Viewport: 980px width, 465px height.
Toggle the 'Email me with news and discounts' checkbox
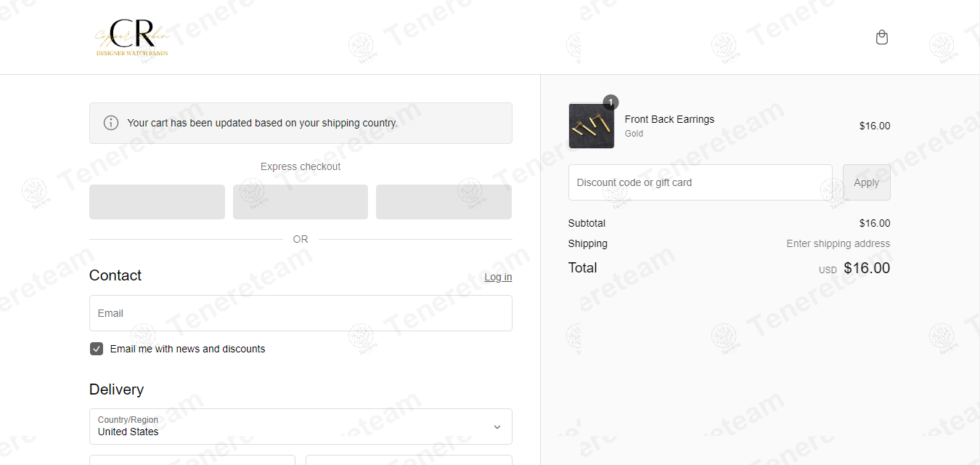pos(97,349)
